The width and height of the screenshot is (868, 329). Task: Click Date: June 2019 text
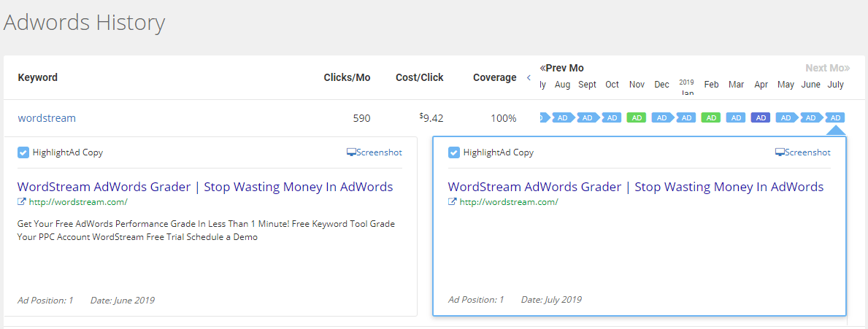click(123, 301)
